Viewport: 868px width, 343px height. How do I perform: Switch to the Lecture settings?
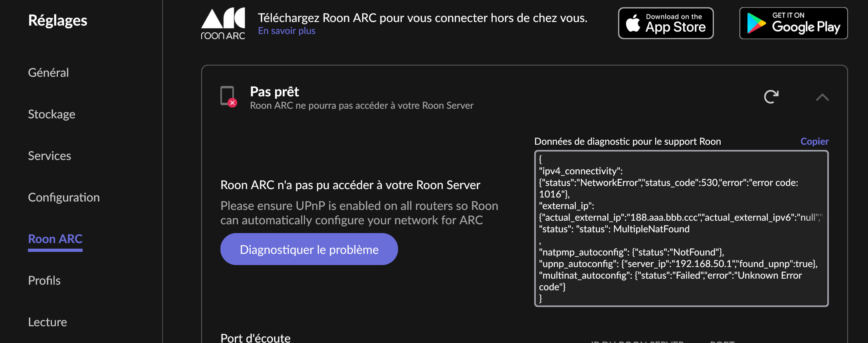click(48, 322)
